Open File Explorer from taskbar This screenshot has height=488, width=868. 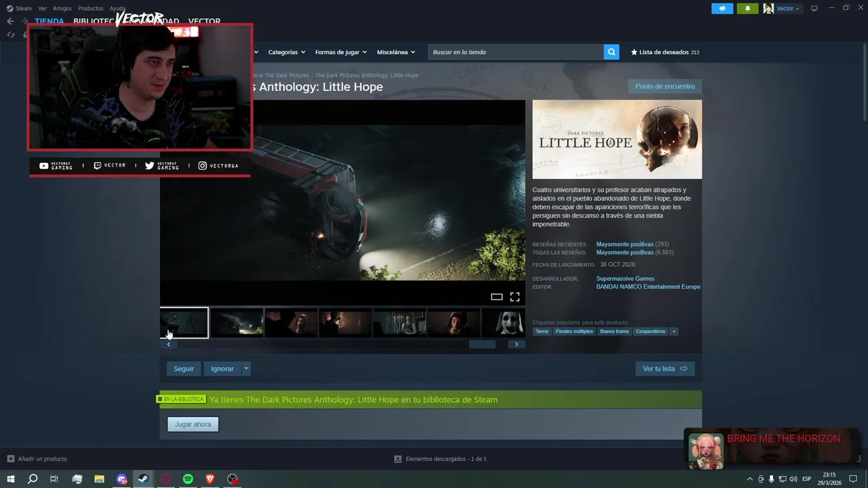coord(99,479)
